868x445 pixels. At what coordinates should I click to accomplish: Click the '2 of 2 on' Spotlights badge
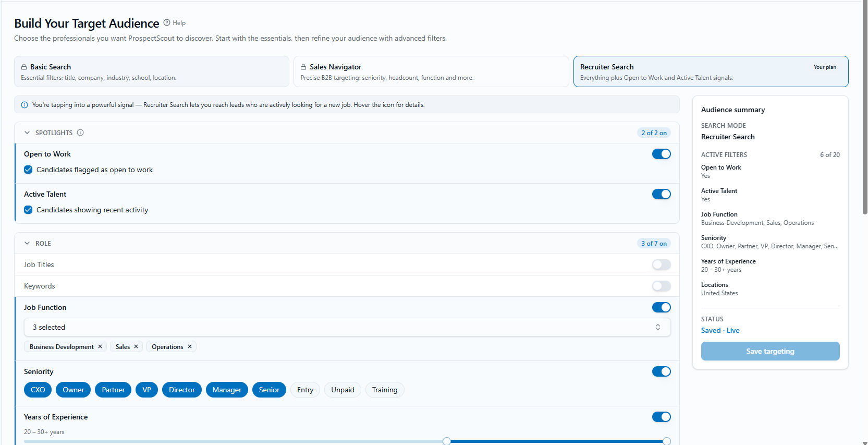point(654,133)
